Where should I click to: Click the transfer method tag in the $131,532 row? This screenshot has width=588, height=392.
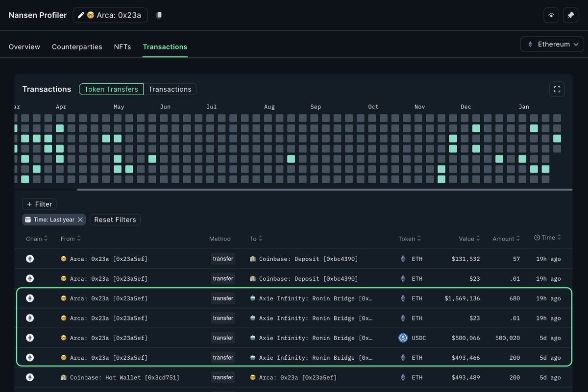(223, 259)
